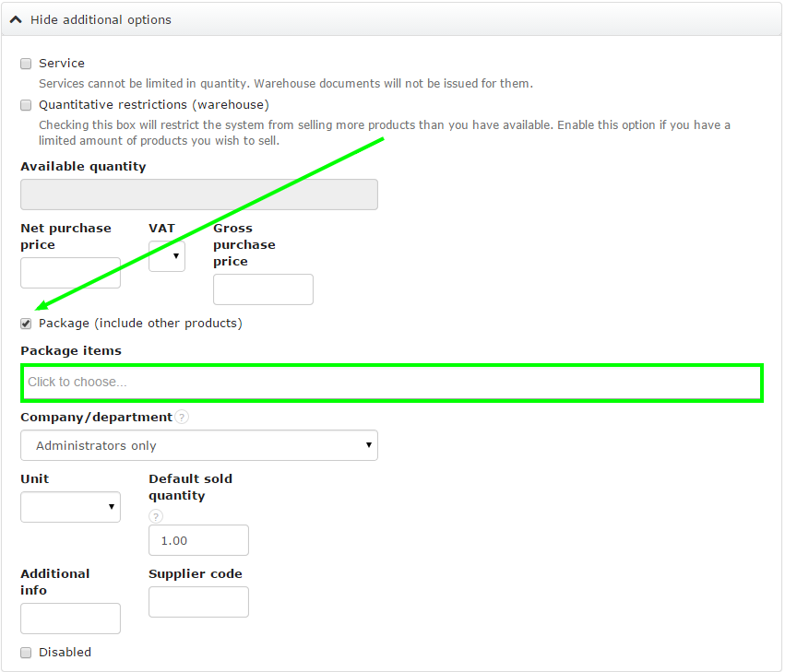Enable the Service checkbox
The image size is (785, 672).
coord(26,64)
